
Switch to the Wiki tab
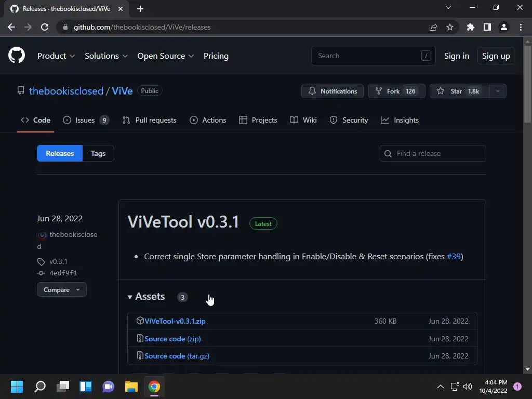tap(303, 120)
